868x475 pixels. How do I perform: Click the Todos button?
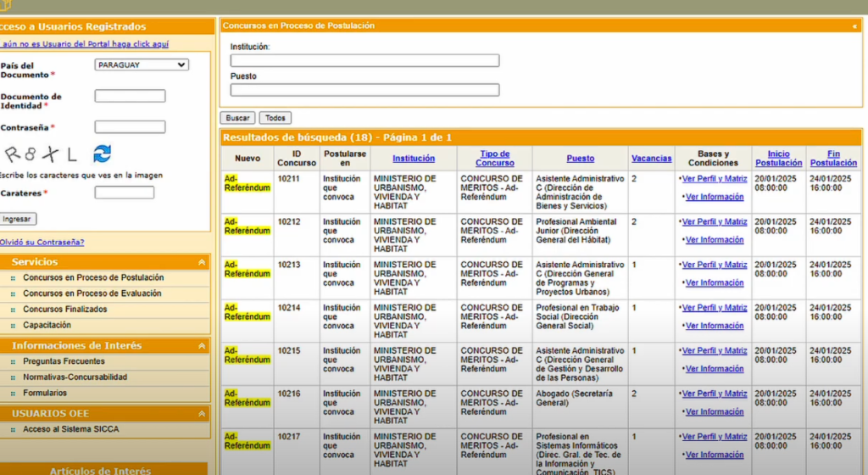click(x=275, y=118)
